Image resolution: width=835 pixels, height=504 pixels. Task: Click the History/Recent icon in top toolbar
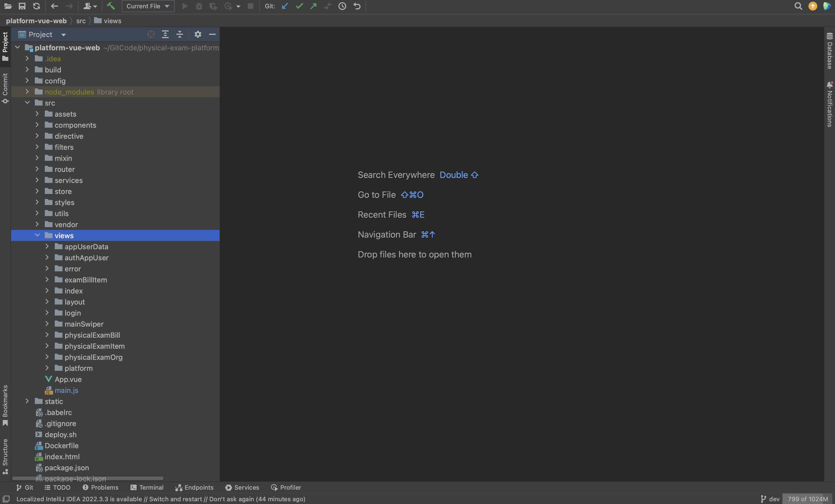click(342, 7)
